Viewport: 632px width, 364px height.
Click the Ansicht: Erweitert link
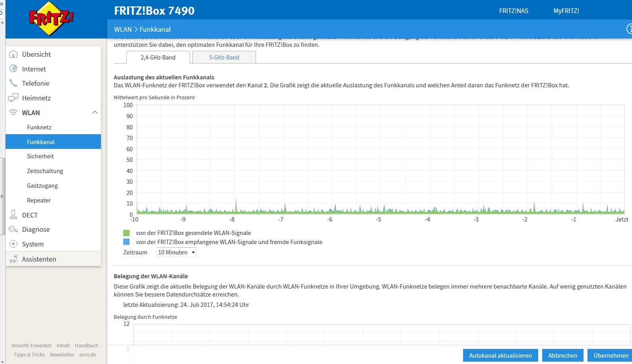click(x=31, y=345)
